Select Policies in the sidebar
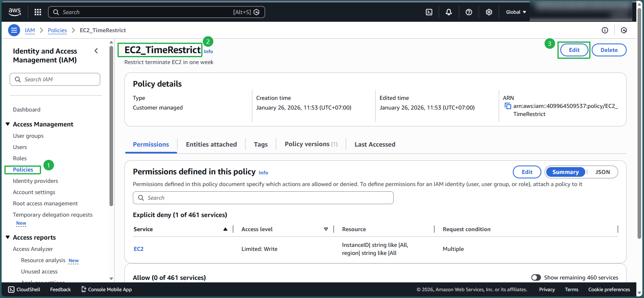 (23, 170)
